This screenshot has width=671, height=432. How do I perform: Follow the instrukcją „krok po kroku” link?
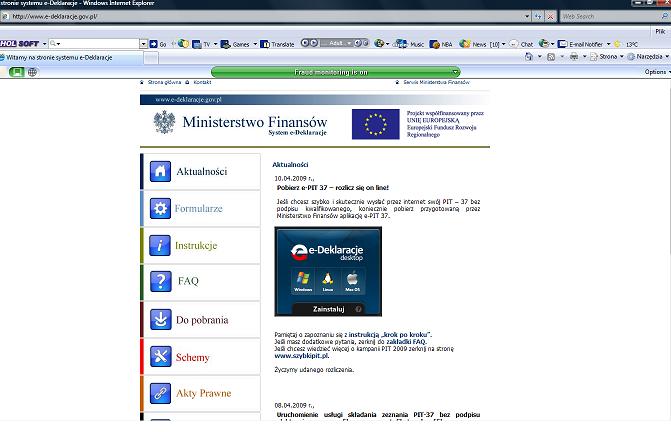coord(390,334)
